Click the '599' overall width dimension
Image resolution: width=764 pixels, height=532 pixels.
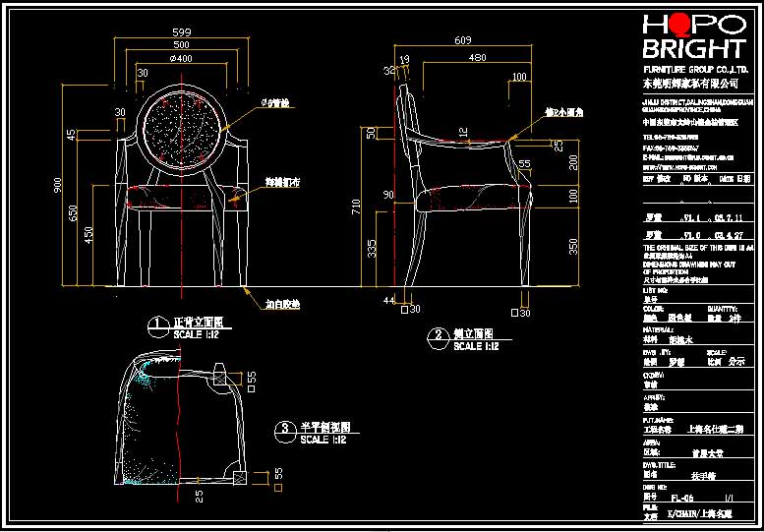pyautogui.click(x=181, y=32)
